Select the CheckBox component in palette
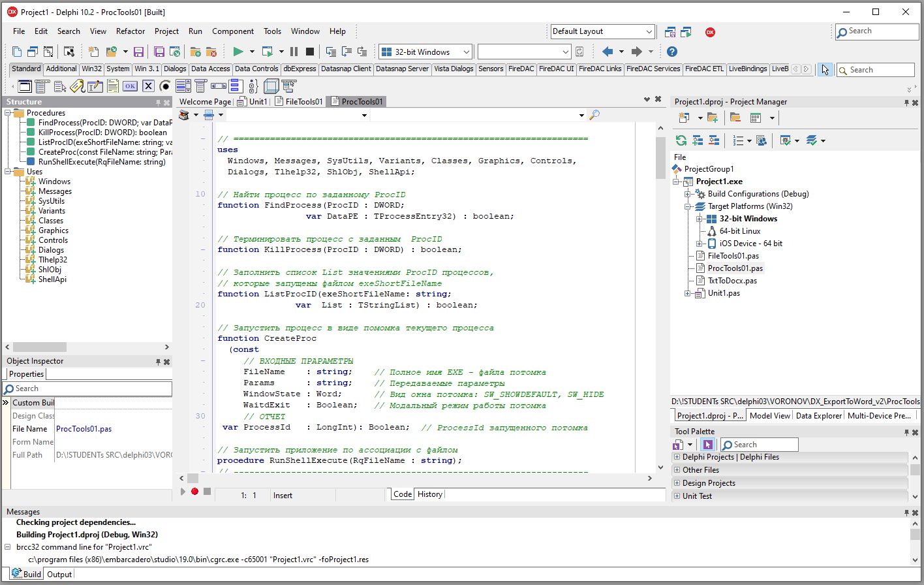Image resolution: width=924 pixels, height=585 pixels. click(x=148, y=86)
